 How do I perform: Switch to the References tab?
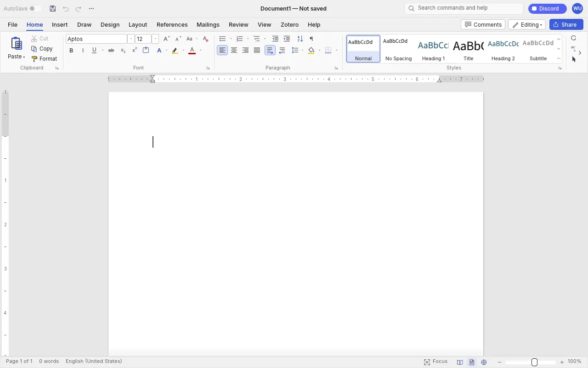(172, 25)
